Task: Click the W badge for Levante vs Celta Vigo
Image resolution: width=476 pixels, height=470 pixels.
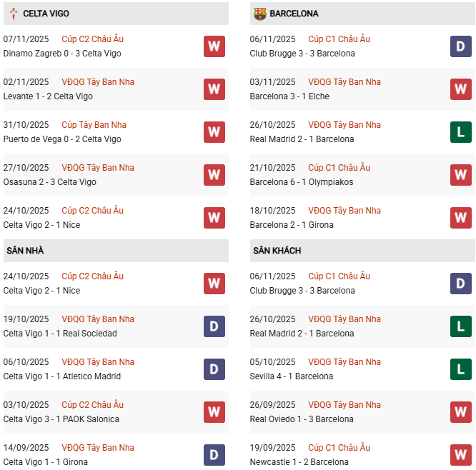Action: pos(214,89)
